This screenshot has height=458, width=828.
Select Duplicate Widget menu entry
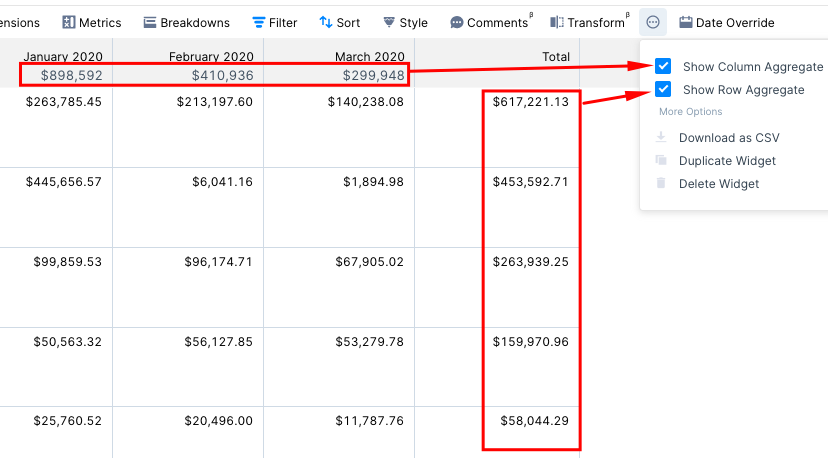(x=727, y=161)
